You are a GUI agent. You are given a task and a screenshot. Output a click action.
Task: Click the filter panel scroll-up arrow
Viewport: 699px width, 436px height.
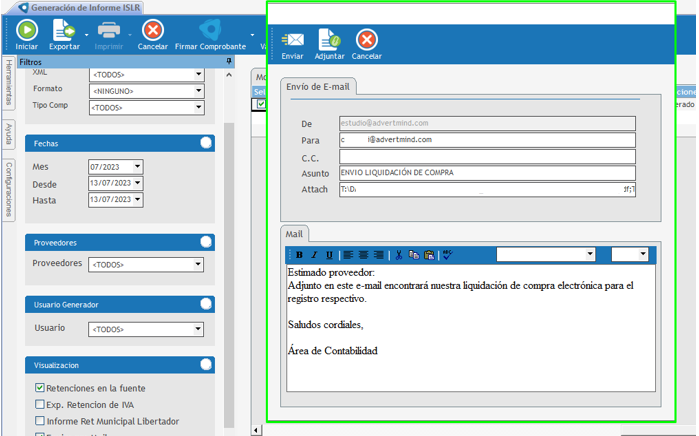229,75
